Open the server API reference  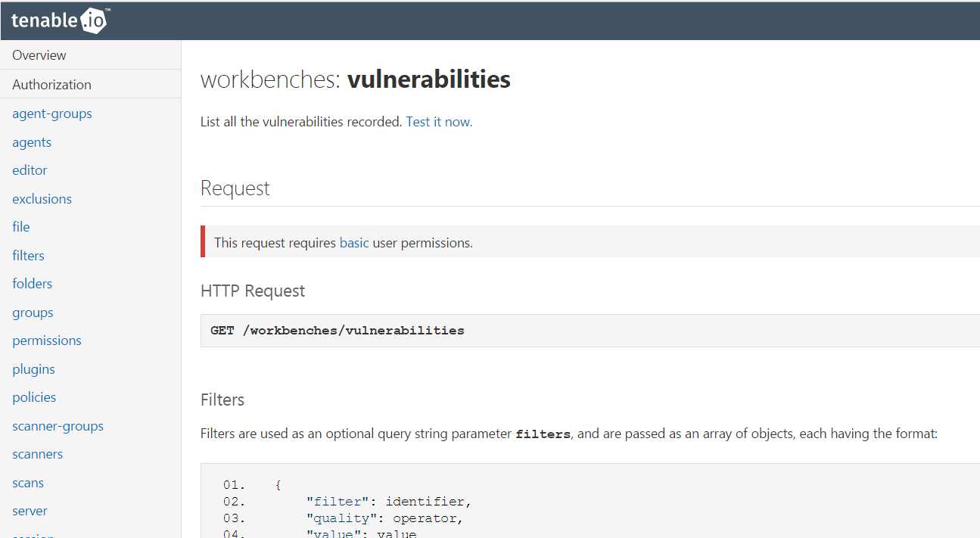30,510
